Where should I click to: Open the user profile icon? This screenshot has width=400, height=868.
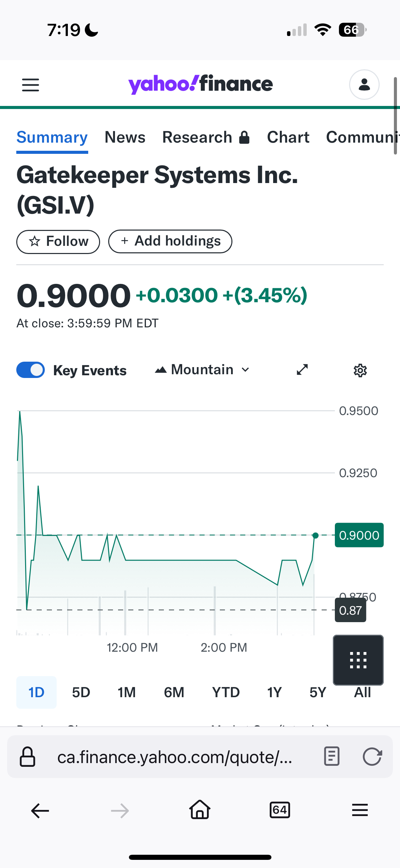364,85
